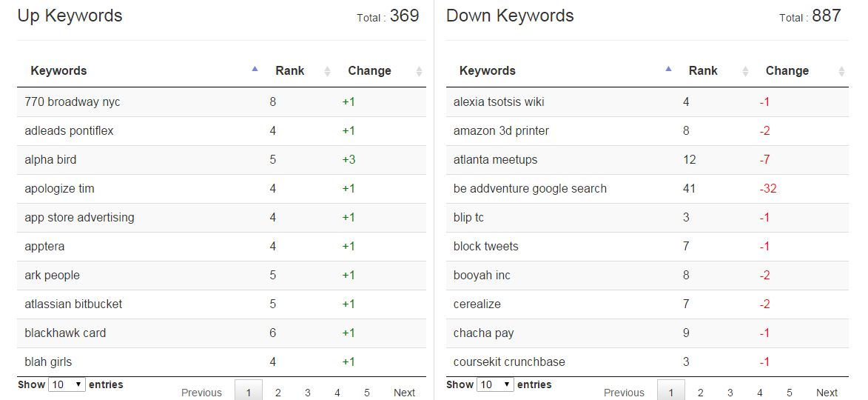Select the "be addventure google search" row

(530, 189)
